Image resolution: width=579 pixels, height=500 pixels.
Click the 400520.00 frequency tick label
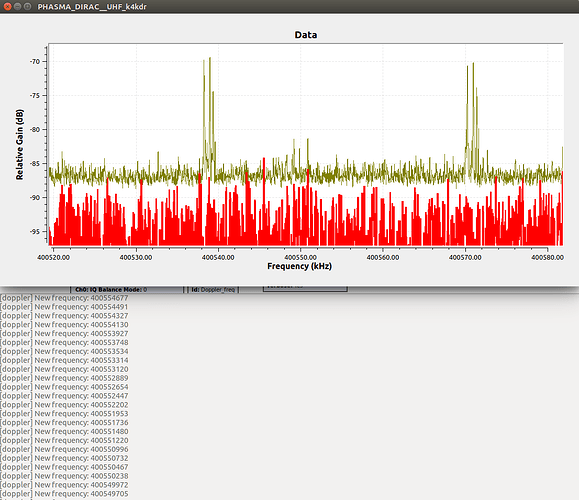click(x=54, y=257)
